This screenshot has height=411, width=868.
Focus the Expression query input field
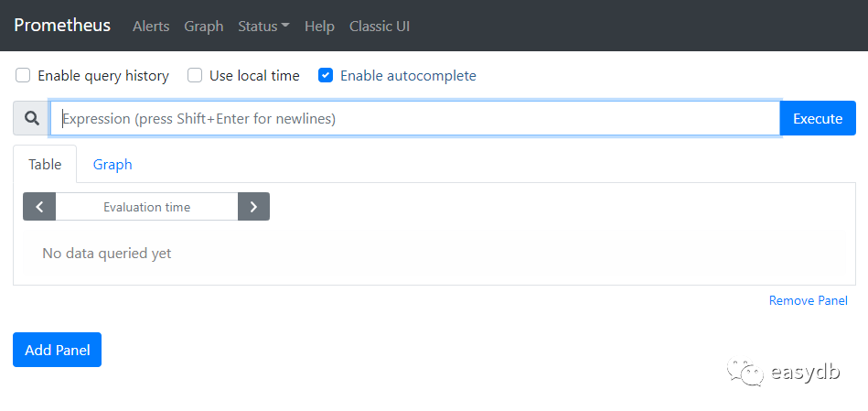(414, 118)
